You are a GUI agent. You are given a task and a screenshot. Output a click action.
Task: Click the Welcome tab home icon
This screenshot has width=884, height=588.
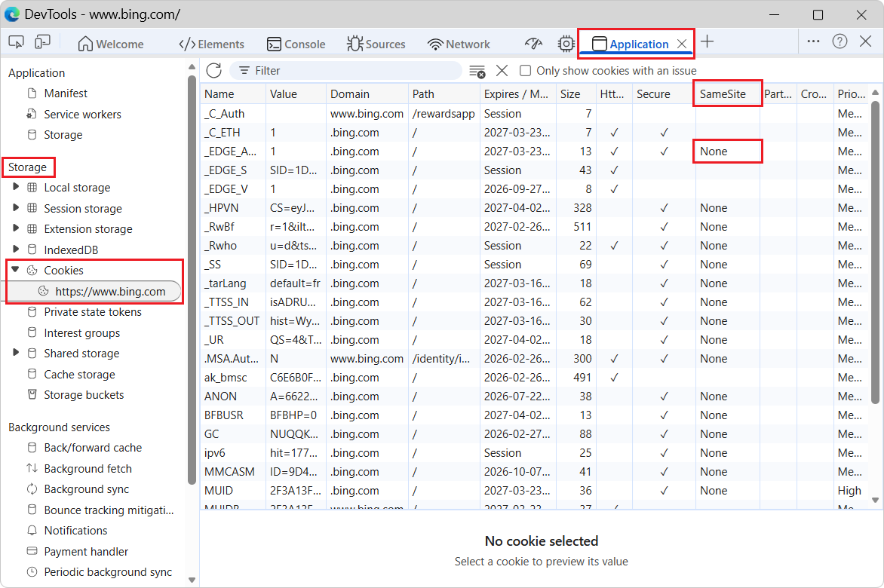(85, 44)
